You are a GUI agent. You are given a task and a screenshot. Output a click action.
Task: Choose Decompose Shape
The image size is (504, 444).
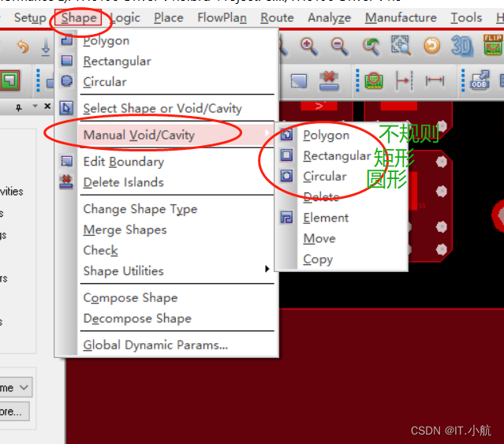pos(166,319)
